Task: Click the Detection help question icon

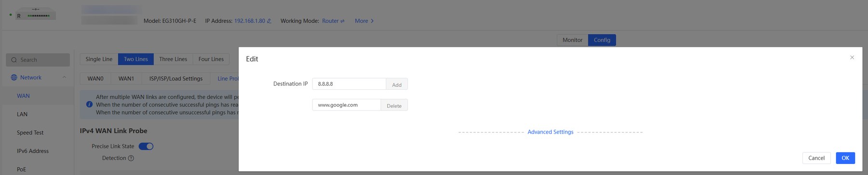Action: click(x=131, y=158)
